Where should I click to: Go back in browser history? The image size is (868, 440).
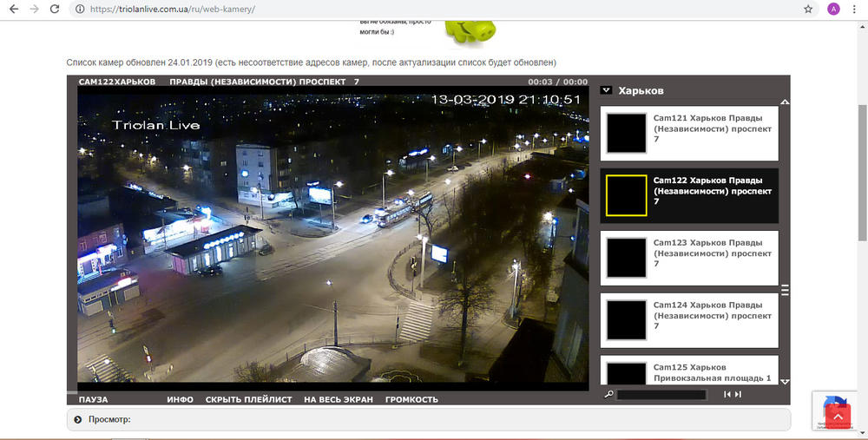pyautogui.click(x=14, y=9)
